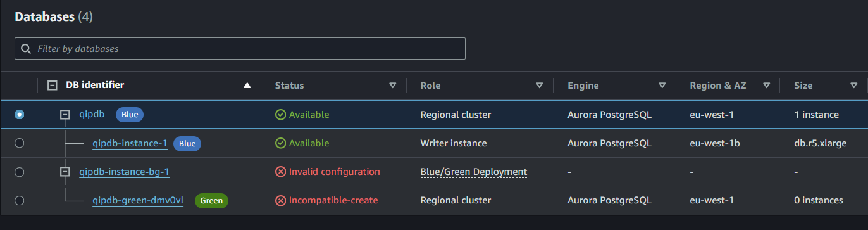Click the DB identifier column header

[95, 85]
